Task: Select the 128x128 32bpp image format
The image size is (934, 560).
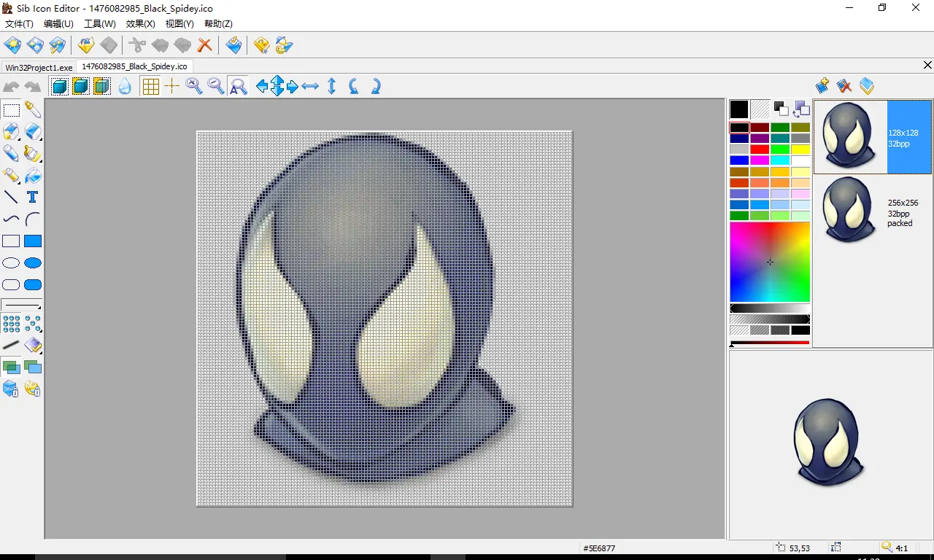Action: click(x=873, y=137)
